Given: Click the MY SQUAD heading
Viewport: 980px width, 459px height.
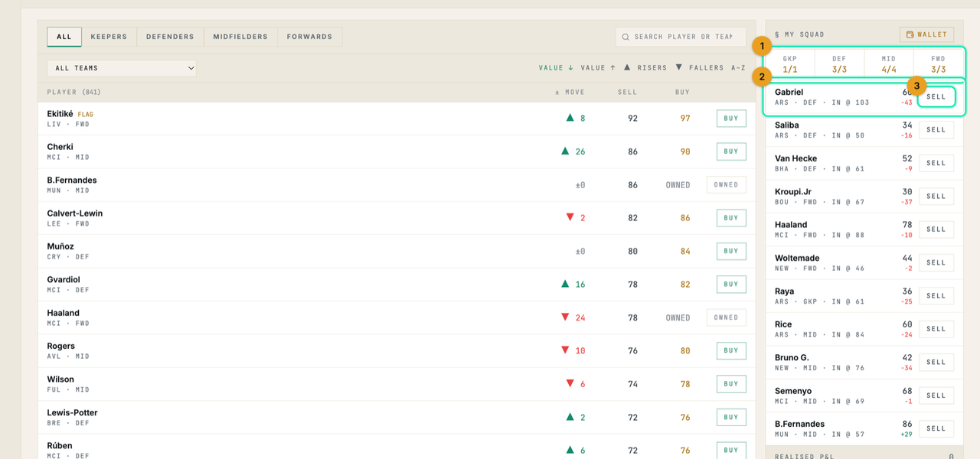Looking at the screenshot, I should 799,34.
